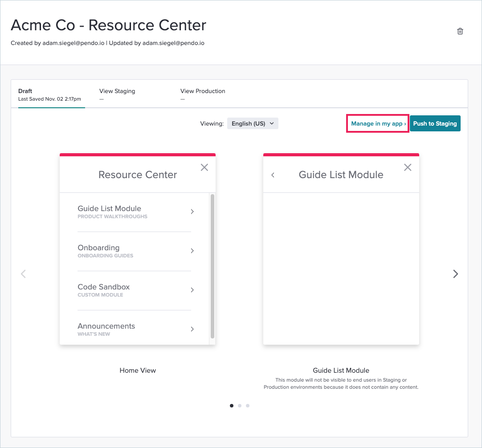
Task: Advance carousel with right arrow
Action: click(455, 273)
